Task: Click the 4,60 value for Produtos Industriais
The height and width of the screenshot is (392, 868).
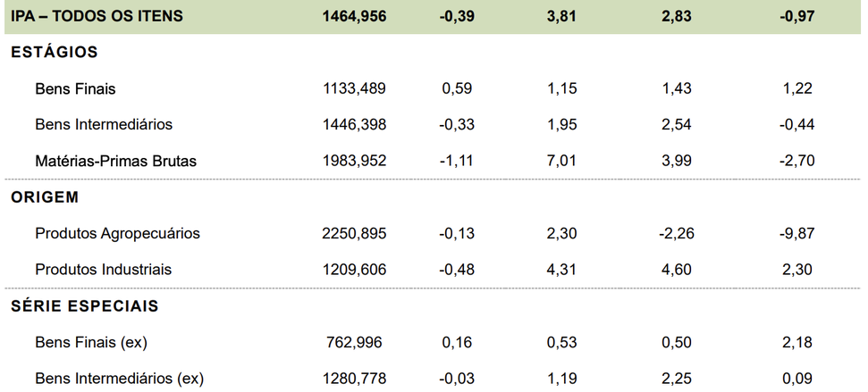Action: (677, 270)
